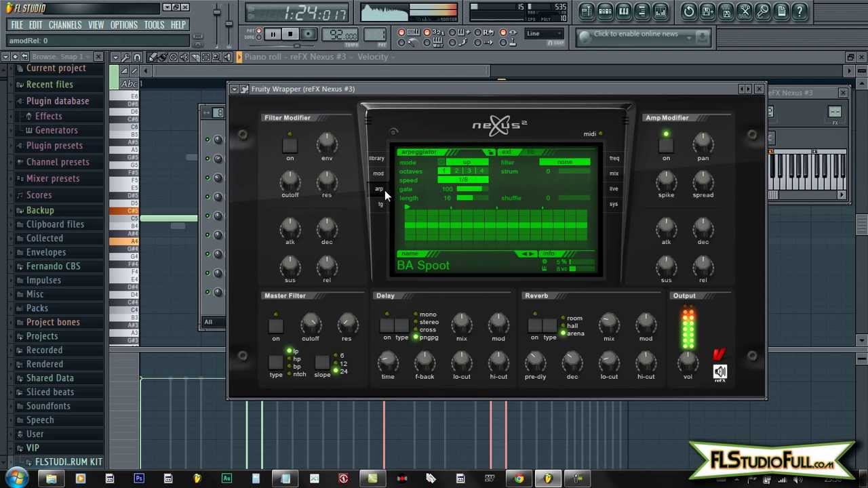This screenshot has width=868, height=488.
Task: Click the Reverb type button
Action: point(549,325)
